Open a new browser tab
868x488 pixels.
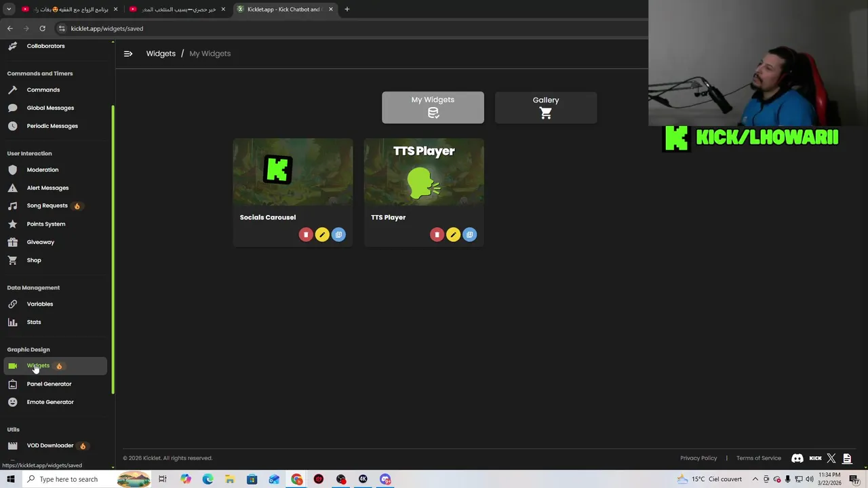pyautogui.click(x=347, y=9)
